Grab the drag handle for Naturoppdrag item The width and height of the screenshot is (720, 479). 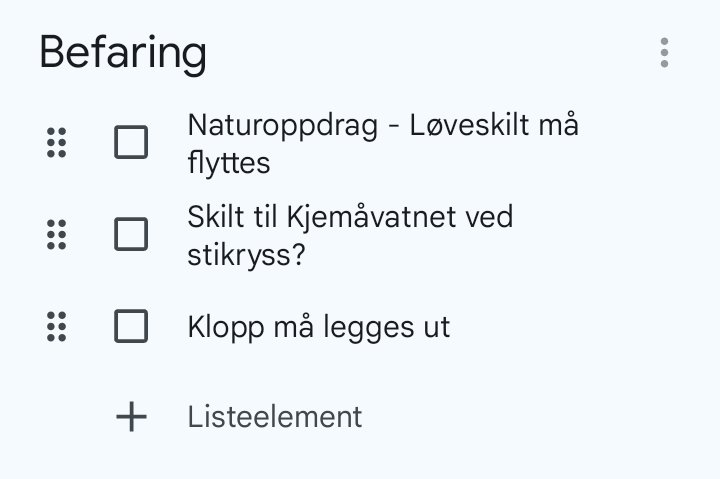pyautogui.click(x=57, y=143)
